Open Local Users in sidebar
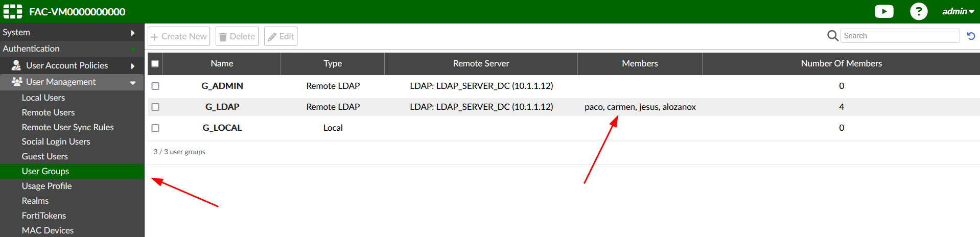 coord(43,98)
